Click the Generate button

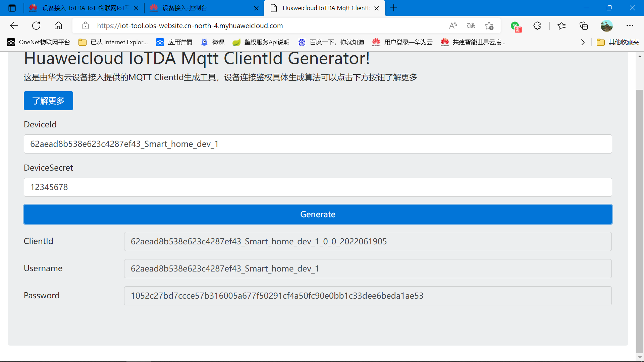[318, 214]
